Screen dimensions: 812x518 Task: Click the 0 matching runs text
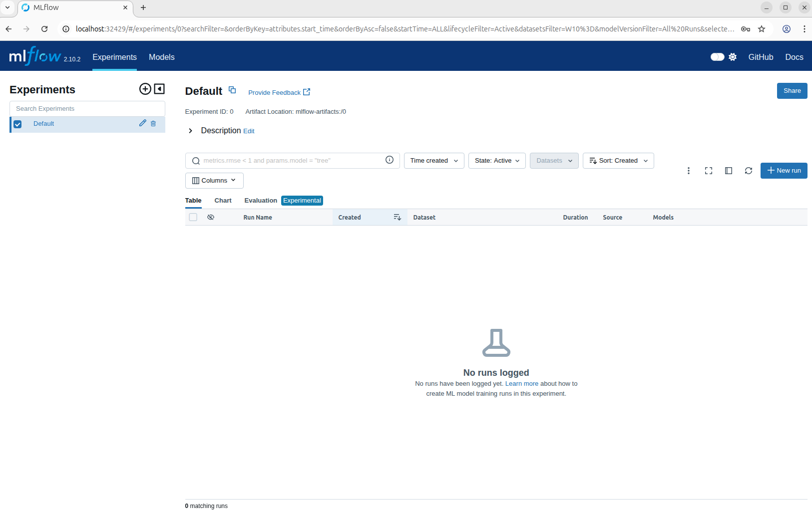[x=206, y=506]
